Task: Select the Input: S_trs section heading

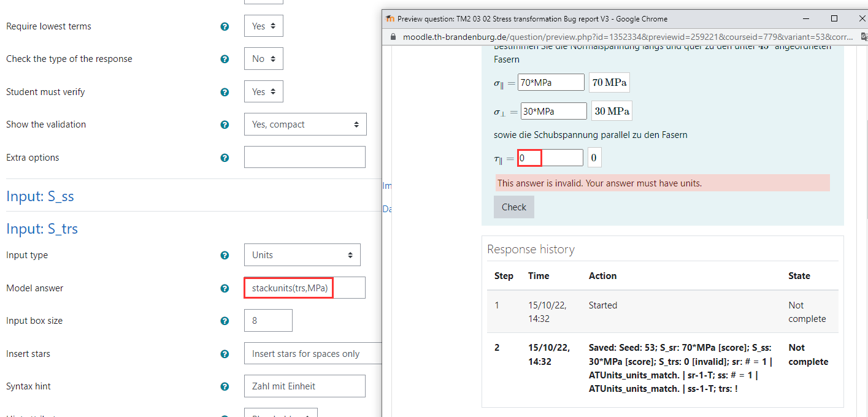Action: click(42, 229)
